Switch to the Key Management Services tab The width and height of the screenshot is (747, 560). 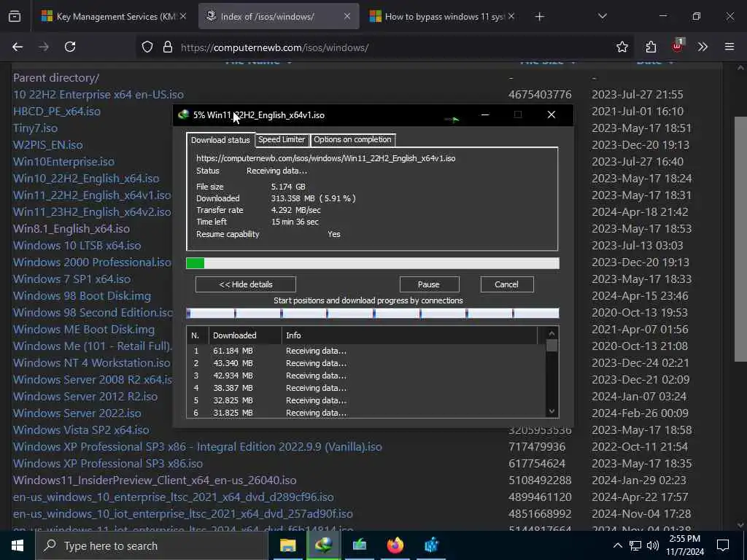(115, 17)
